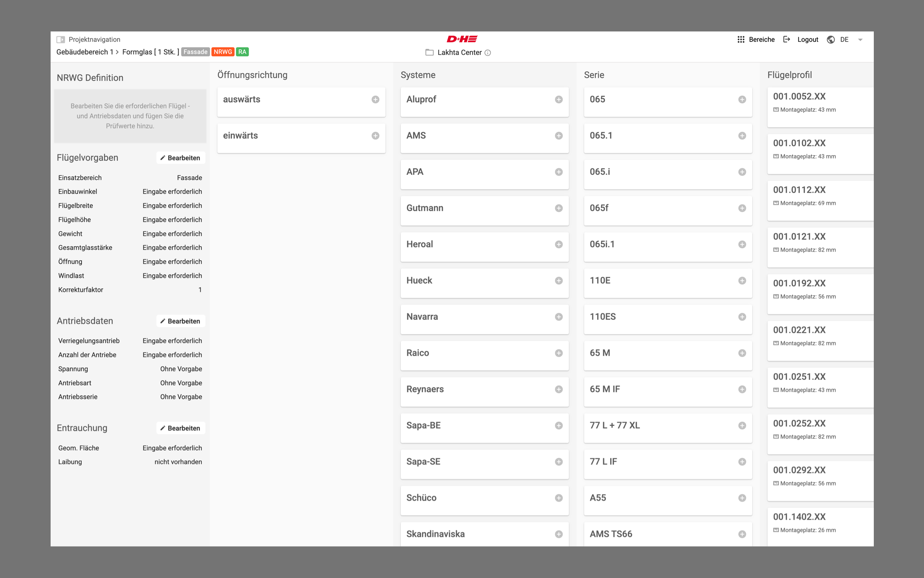Select series AMS TS66 card
Viewport: 924px width, 578px height.
(x=668, y=534)
